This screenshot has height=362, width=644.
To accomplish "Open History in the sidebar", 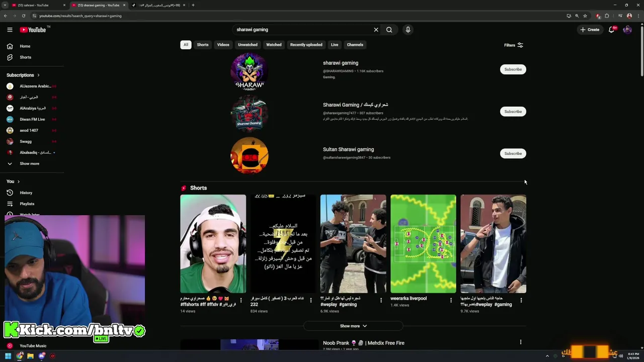I will tap(26, 193).
